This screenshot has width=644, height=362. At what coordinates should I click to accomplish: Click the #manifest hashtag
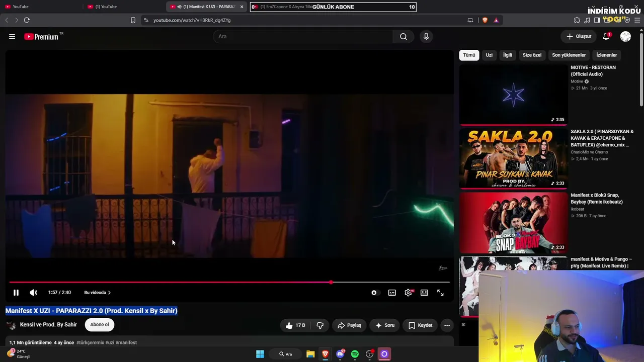coord(126,342)
